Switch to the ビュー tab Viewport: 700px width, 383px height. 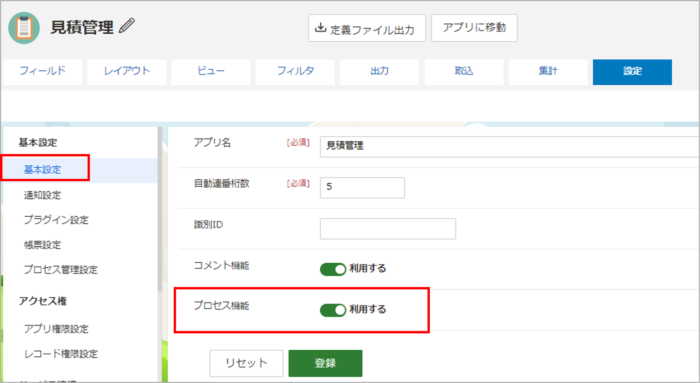[x=211, y=72]
